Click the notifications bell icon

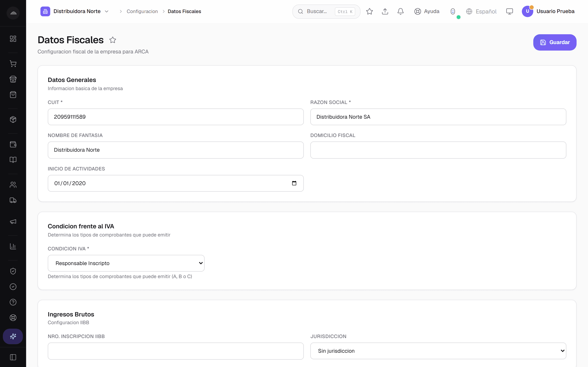[400, 11]
